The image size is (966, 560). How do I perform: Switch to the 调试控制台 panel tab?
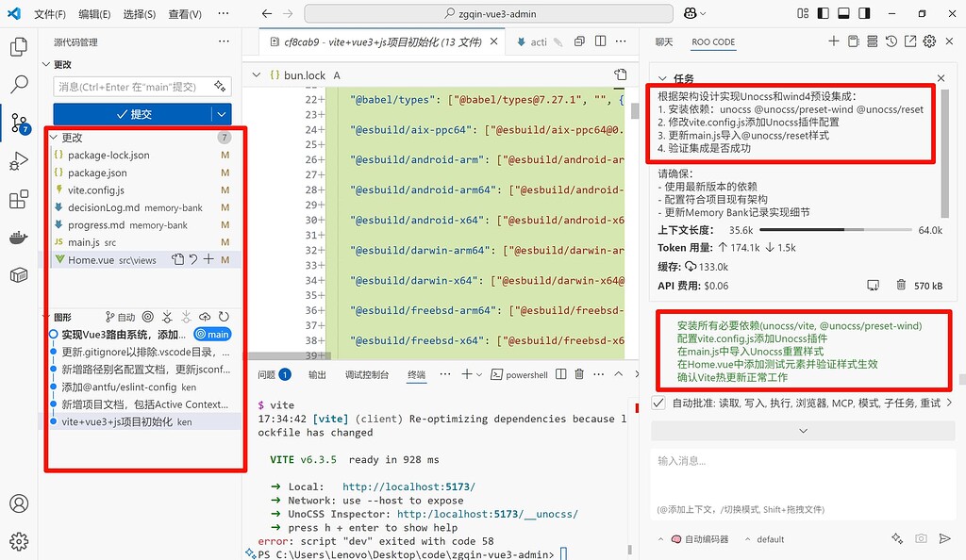click(x=367, y=374)
